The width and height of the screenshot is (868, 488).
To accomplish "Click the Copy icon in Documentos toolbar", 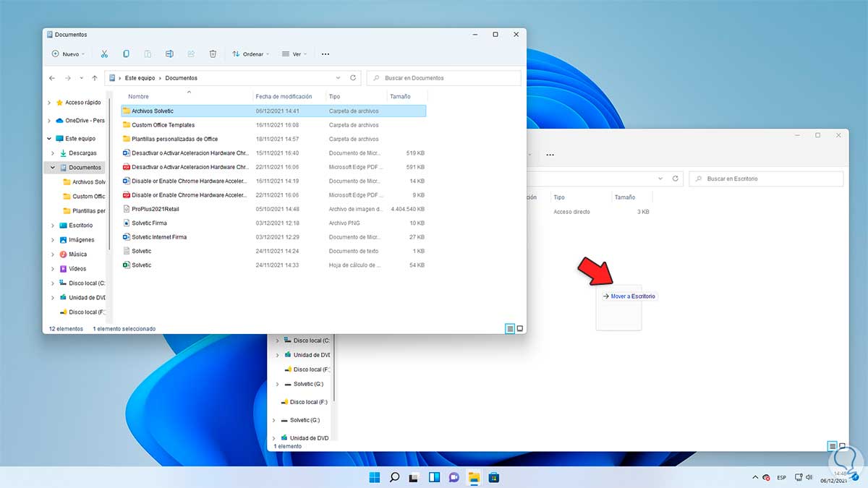I will click(126, 54).
